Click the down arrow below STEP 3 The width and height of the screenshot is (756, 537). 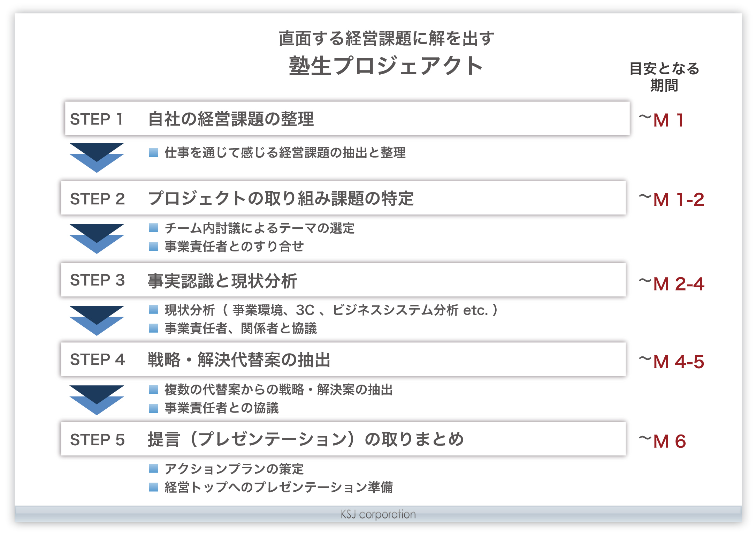(97, 320)
